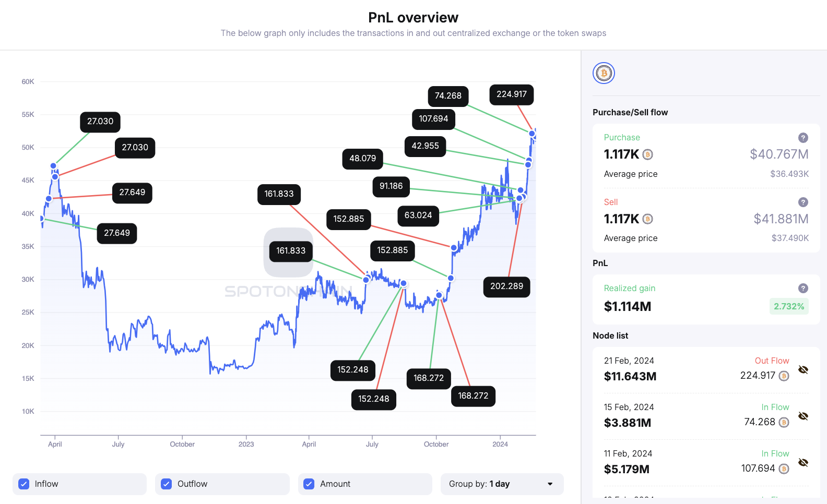Image resolution: width=827 pixels, height=504 pixels.
Task: Hide the 11 Feb 2024 node with eye icon
Action: pyautogui.click(x=802, y=462)
